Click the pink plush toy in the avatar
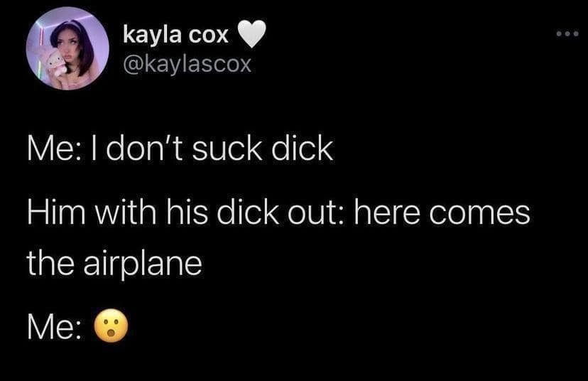588x381 pixels. point(56,63)
